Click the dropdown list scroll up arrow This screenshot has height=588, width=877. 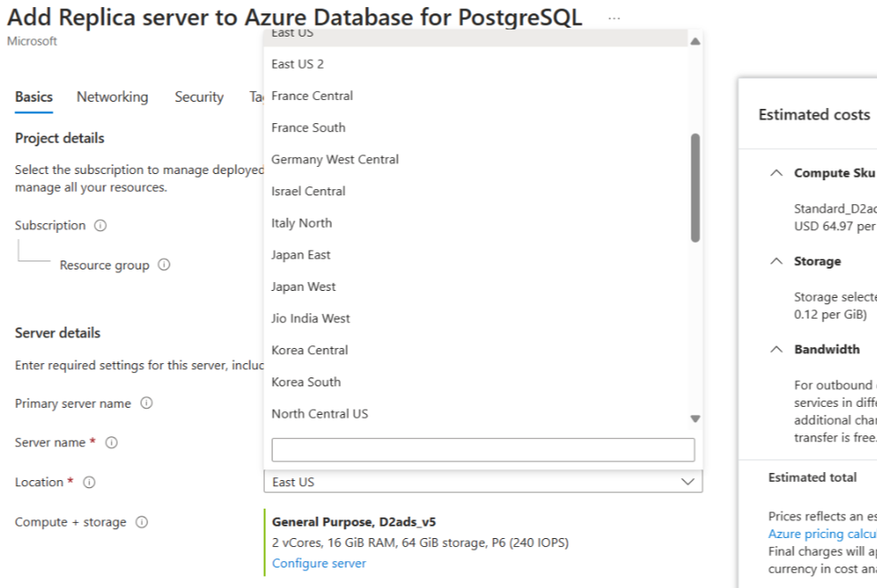pyautogui.click(x=695, y=41)
